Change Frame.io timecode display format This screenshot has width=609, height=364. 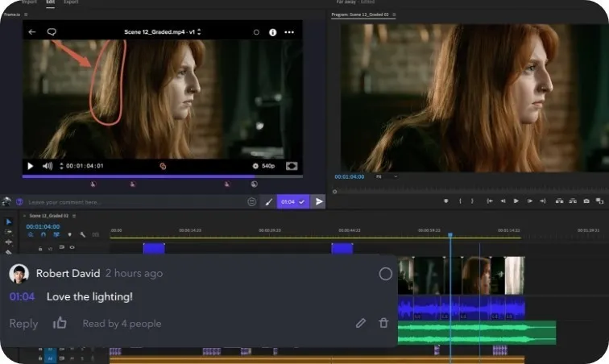pyautogui.click(x=61, y=166)
